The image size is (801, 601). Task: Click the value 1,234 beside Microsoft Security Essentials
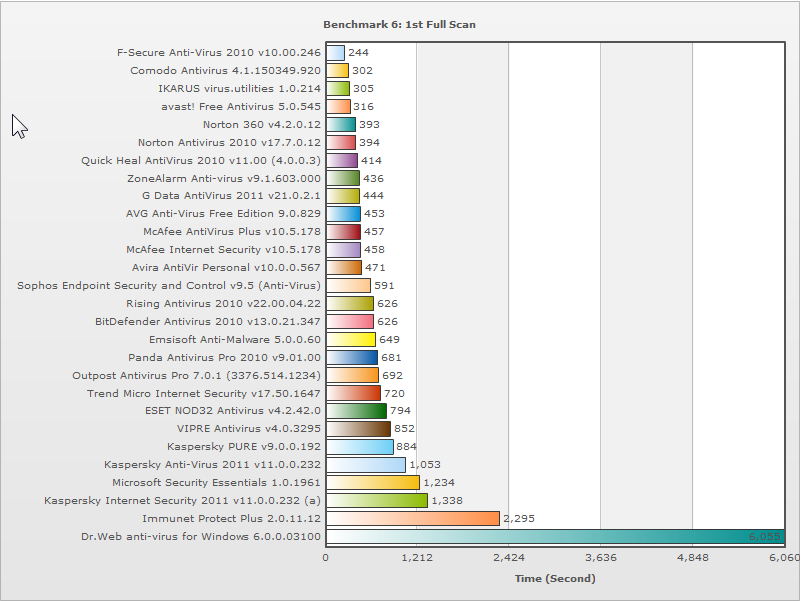[x=439, y=482]
